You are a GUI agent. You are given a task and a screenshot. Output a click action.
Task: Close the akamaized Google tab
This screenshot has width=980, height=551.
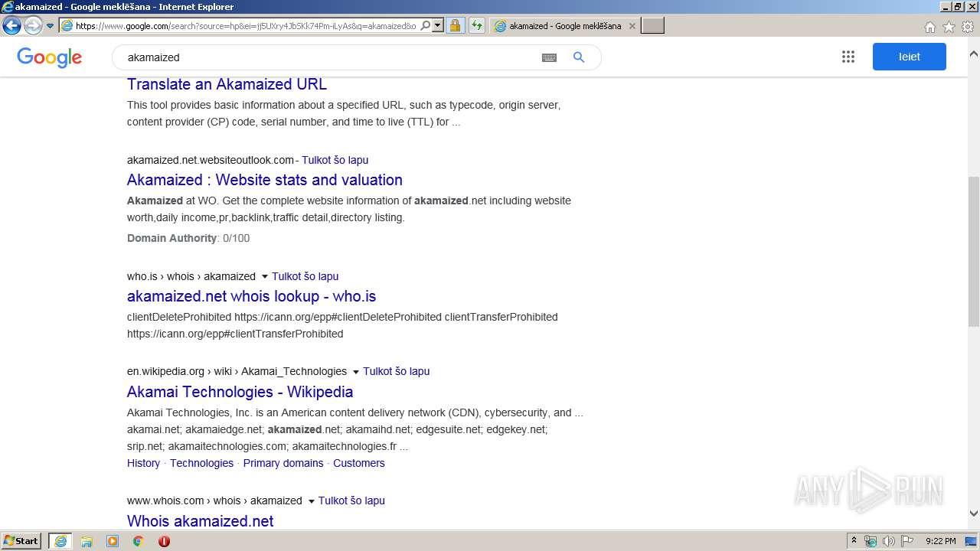click(x=632, y=25)
